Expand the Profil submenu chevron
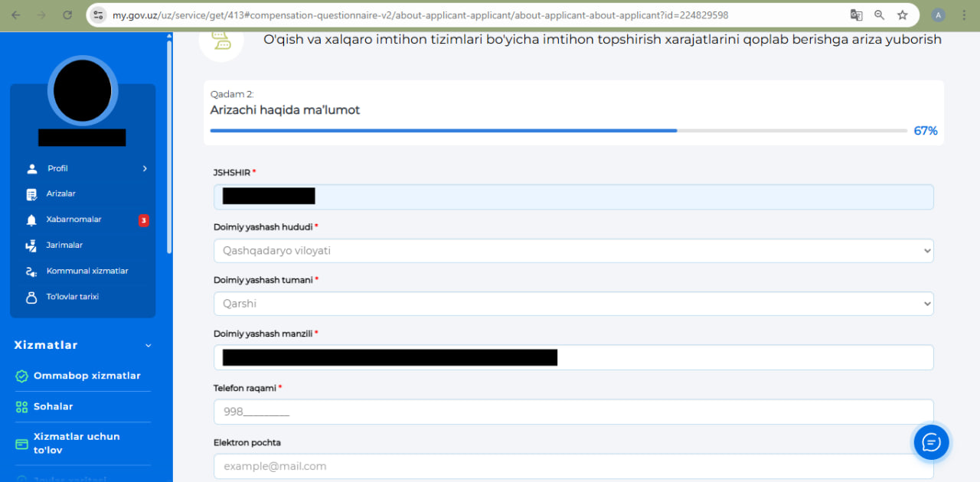 [x=145, y=168]
